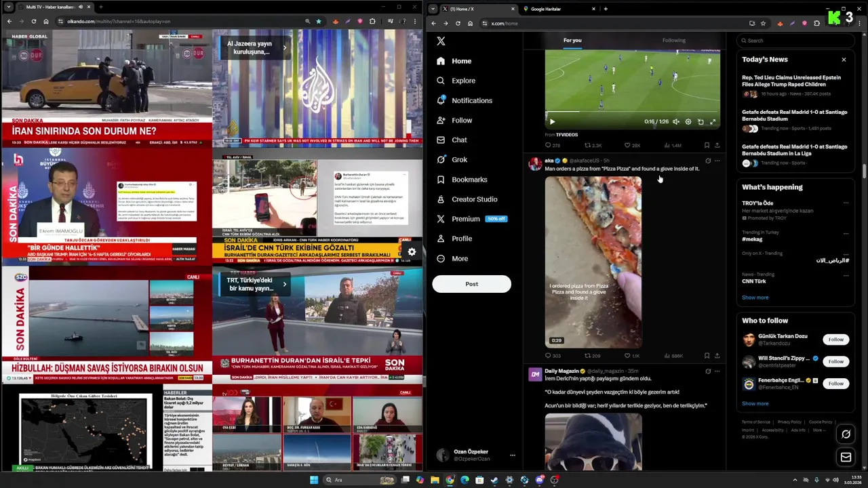Screen dimensions: 868x488
Task: Play the football video
Action: pyautogui.click(x=552, y=122)
